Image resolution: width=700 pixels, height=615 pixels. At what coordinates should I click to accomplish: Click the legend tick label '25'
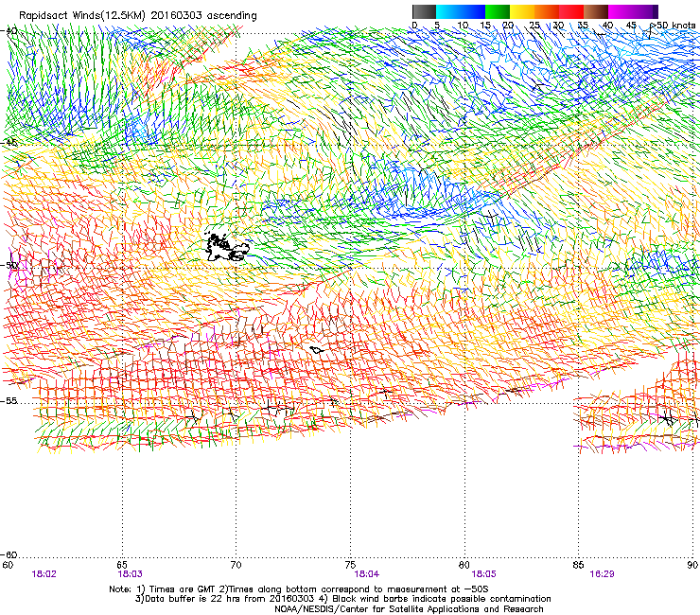pos(534,26)
